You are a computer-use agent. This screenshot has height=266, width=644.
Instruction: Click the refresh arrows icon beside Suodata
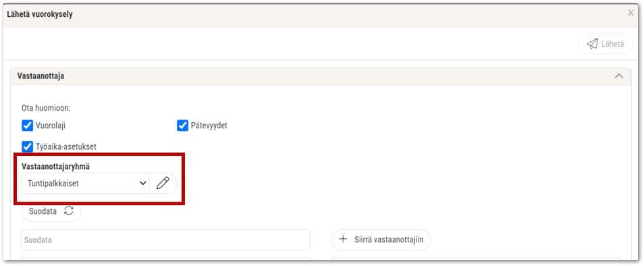[x=69, y=211]
